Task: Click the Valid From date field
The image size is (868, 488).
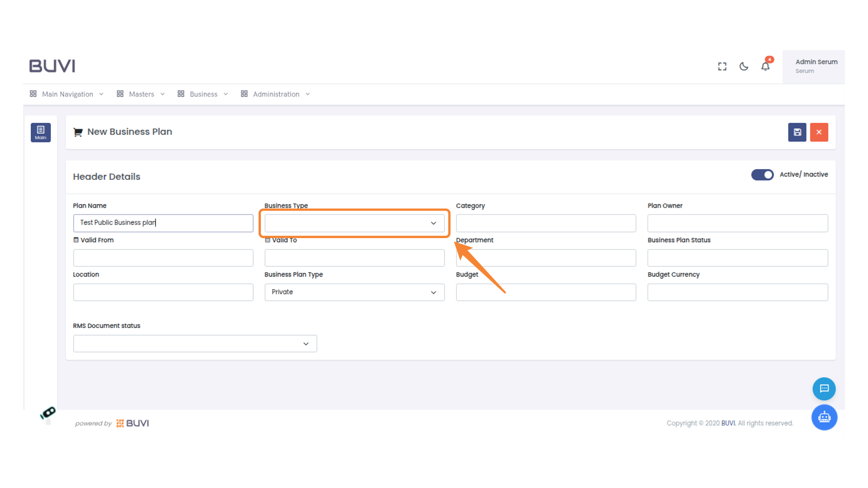Action: coord(163,258)
